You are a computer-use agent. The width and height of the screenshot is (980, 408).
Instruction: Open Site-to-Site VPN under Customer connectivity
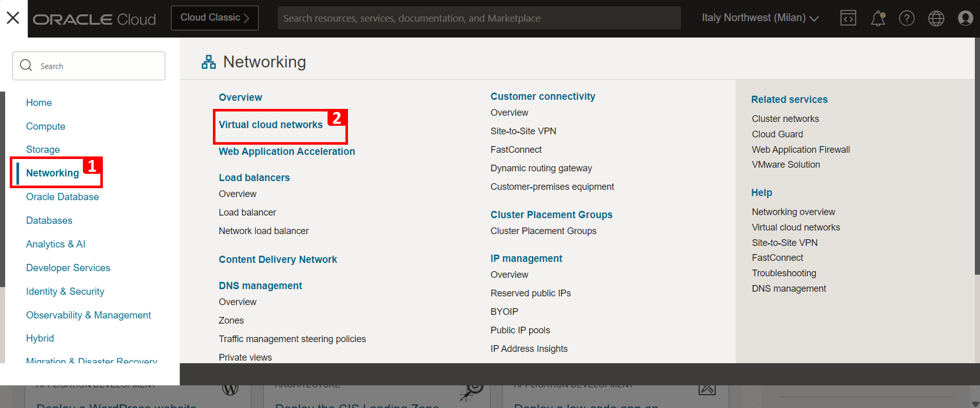pyautogui.click(x=523, y=131)
